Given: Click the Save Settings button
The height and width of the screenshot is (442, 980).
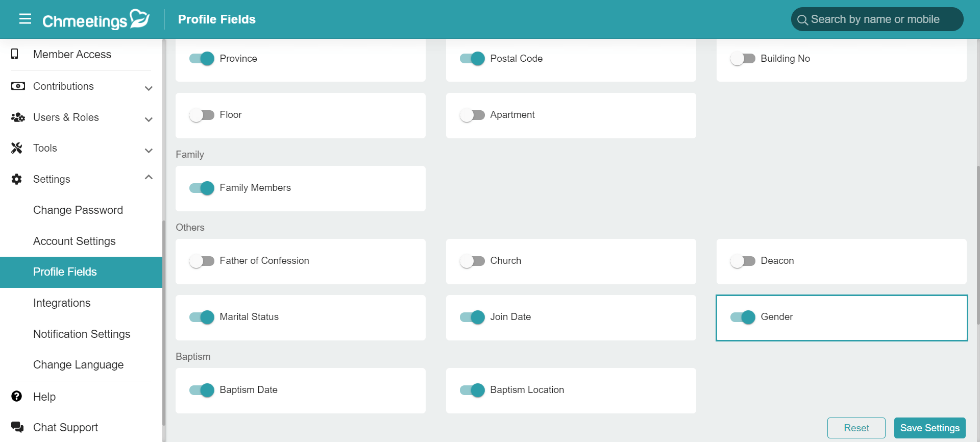Looking at the screenshot, I should click(x=929, y=428).
